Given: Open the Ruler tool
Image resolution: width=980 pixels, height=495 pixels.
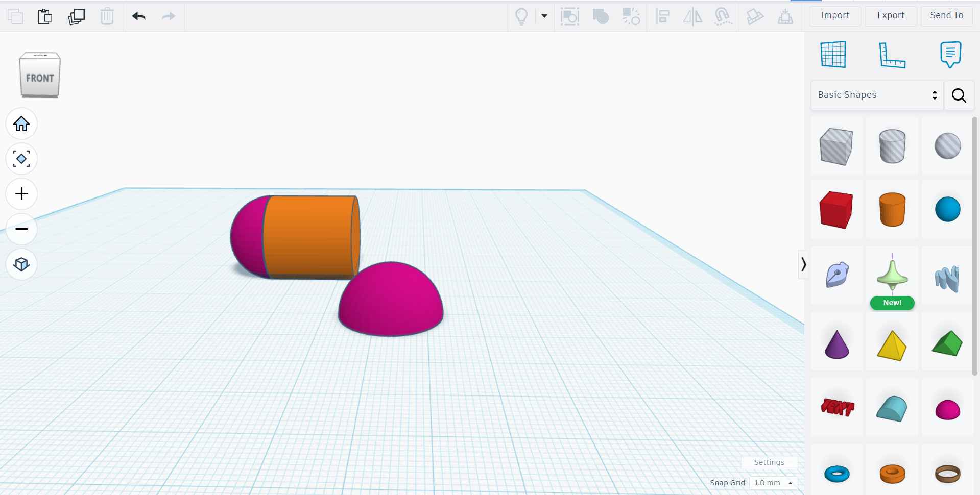Looking at the screenshot, I should (893, 54).
